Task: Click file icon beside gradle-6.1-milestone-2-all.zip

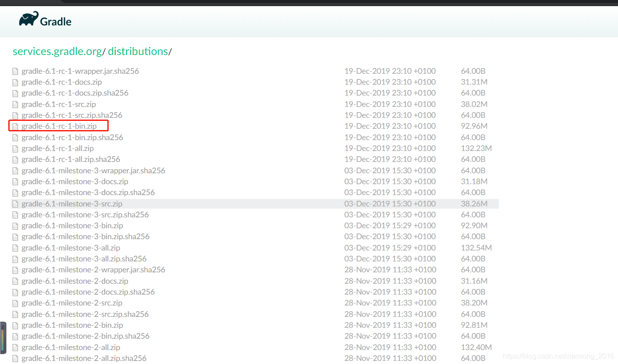Action: pos(15,347)
